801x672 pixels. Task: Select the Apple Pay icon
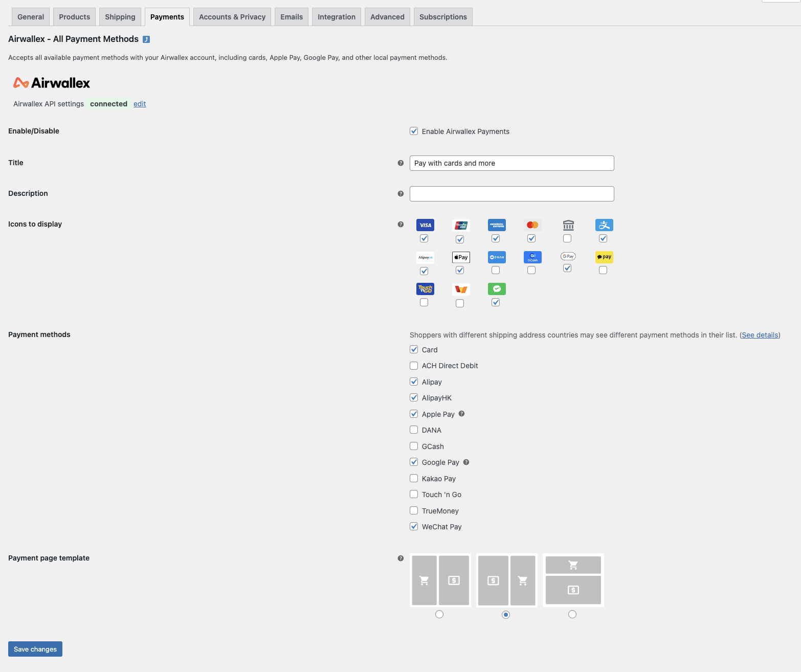pyautogui.click(x=460, y=257)
